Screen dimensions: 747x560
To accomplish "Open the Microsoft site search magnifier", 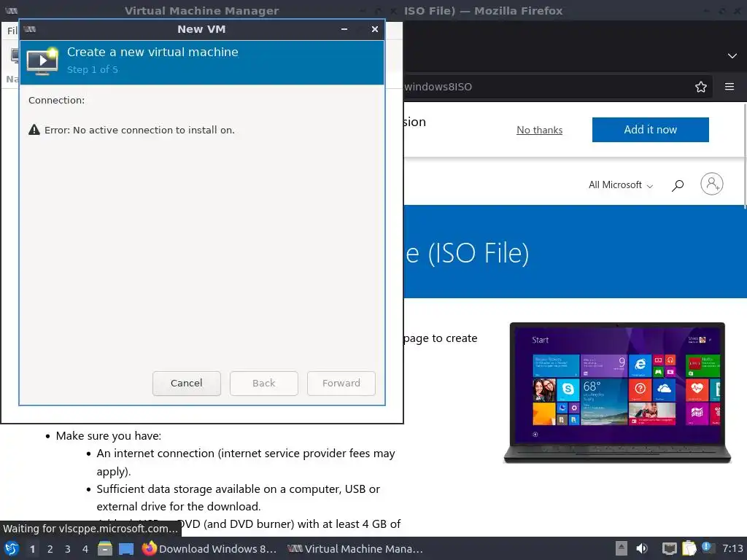I will pos(678,185).
